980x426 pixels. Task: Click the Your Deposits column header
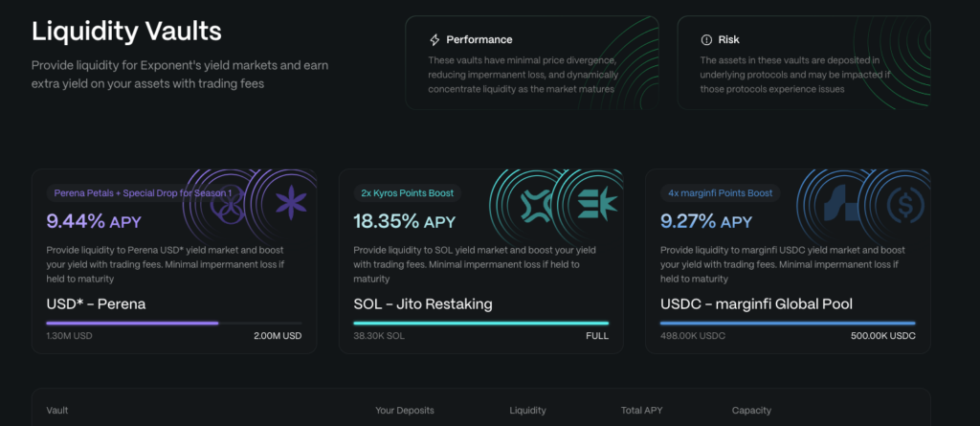tap(405, 411)
